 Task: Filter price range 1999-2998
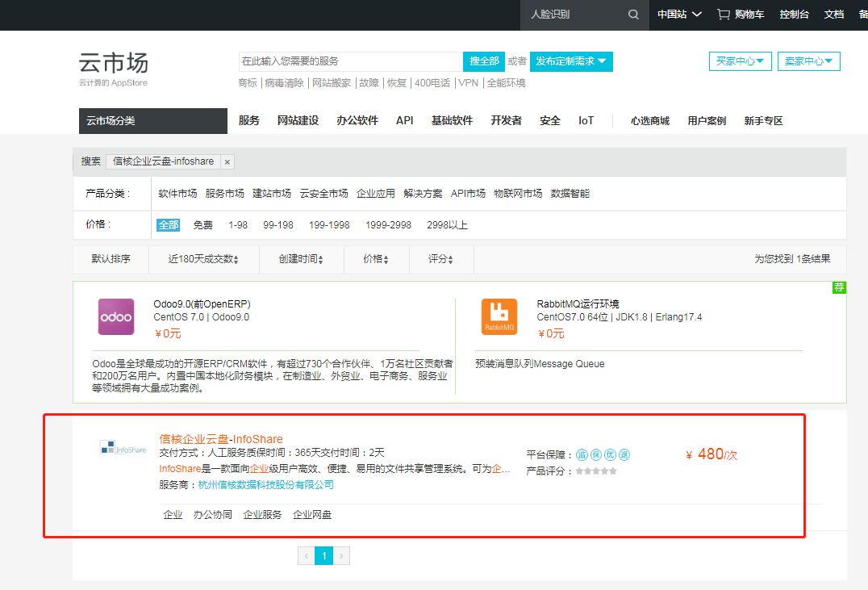[388, 225]
